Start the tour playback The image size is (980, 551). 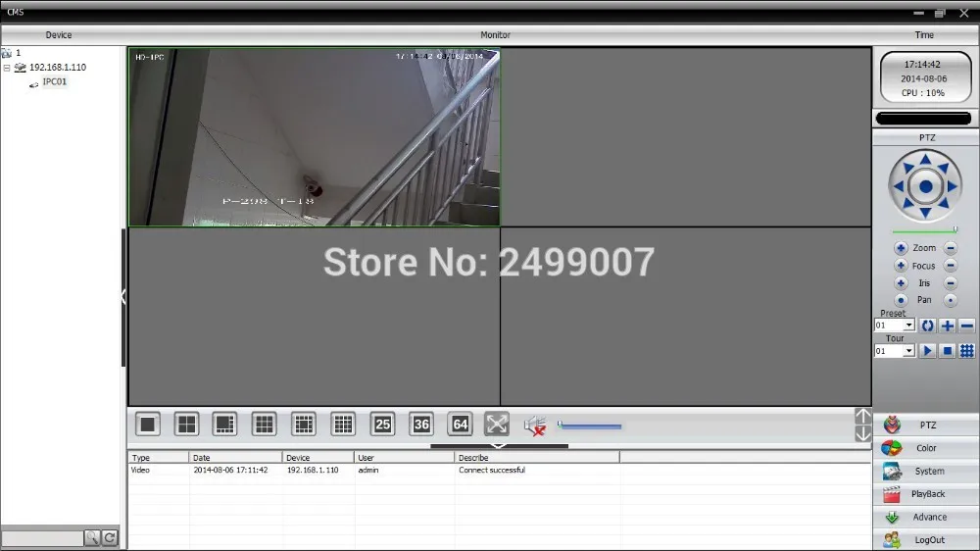927,351
